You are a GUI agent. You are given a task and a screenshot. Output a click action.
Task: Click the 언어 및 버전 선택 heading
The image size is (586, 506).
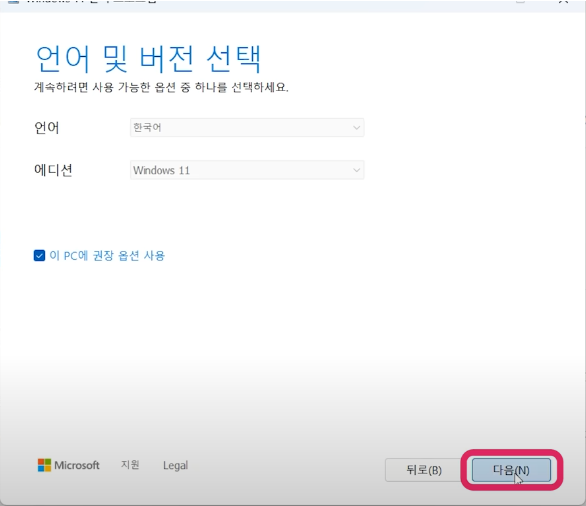tap(148, 59)
